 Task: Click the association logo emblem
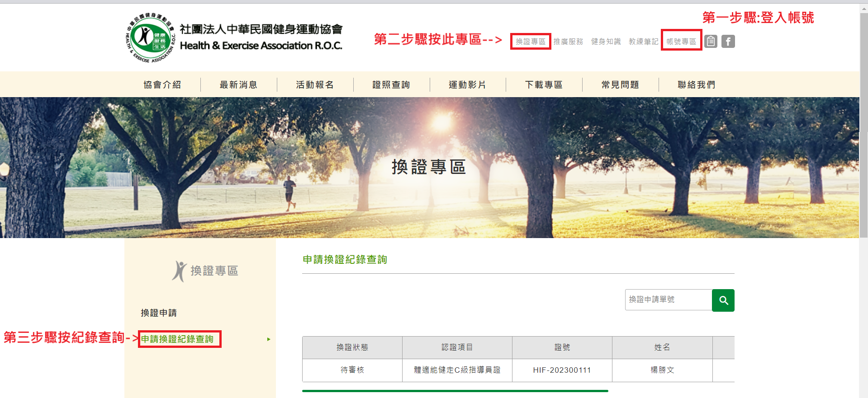[x=151, y=38]
